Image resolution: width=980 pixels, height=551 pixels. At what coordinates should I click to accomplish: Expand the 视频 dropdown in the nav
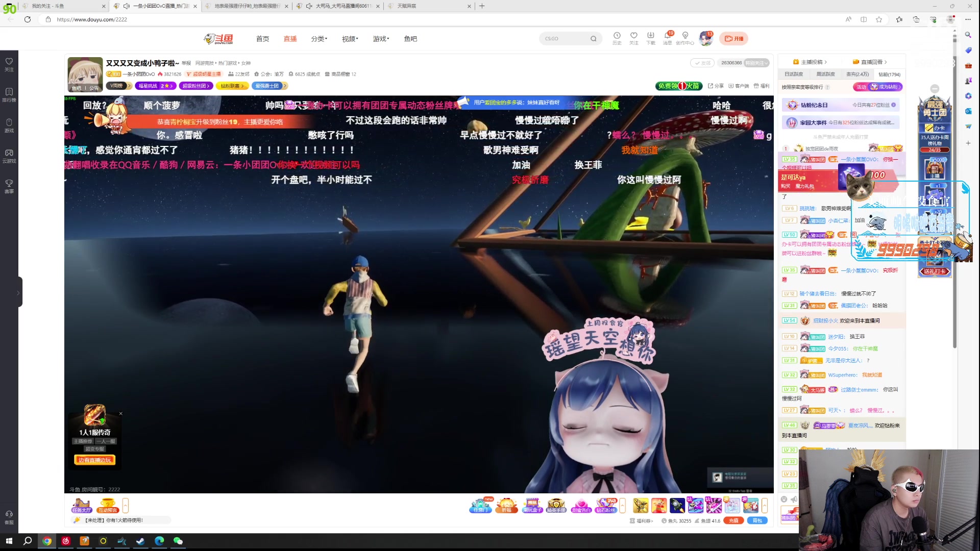[x=350, y=39]
